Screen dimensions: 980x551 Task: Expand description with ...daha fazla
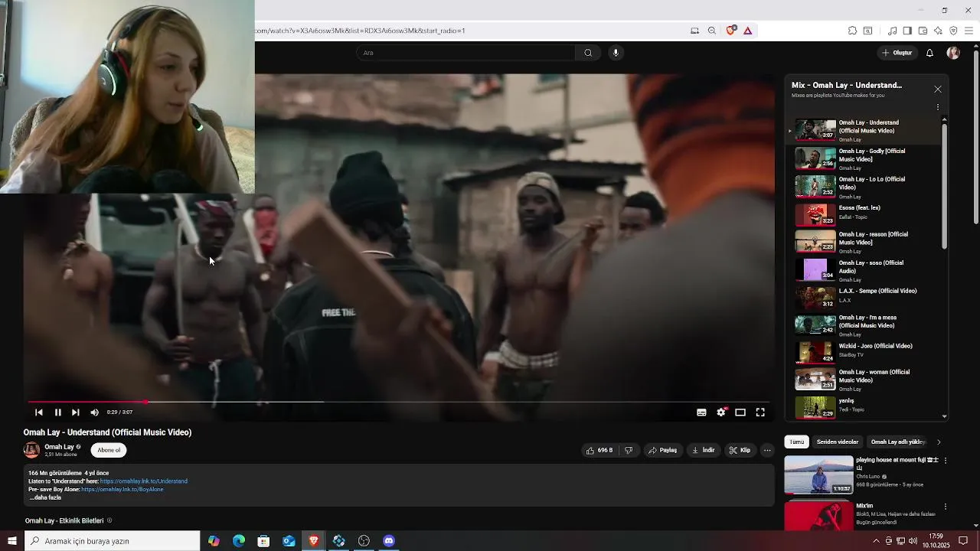tap(45, 497)
